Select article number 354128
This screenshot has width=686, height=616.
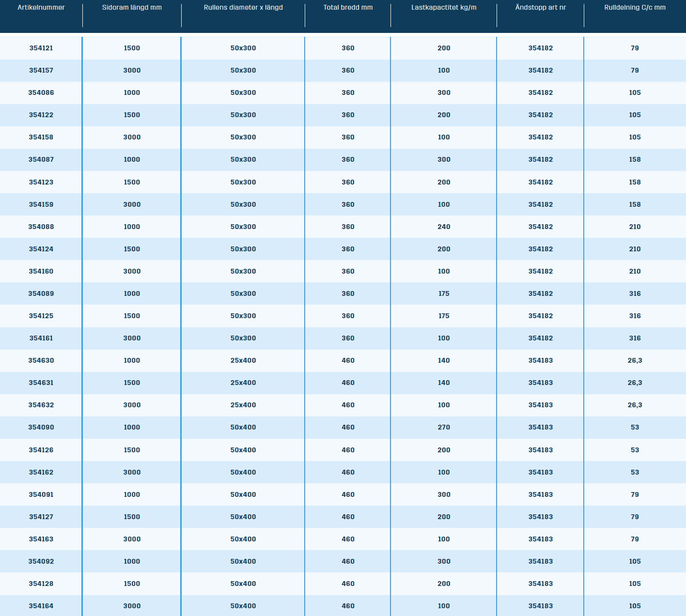41,584
